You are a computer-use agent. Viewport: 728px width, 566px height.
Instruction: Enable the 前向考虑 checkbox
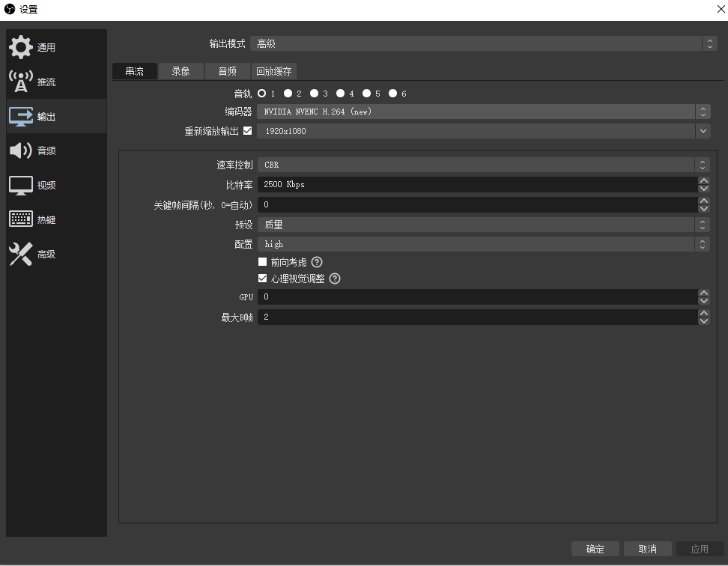point(262,261)
